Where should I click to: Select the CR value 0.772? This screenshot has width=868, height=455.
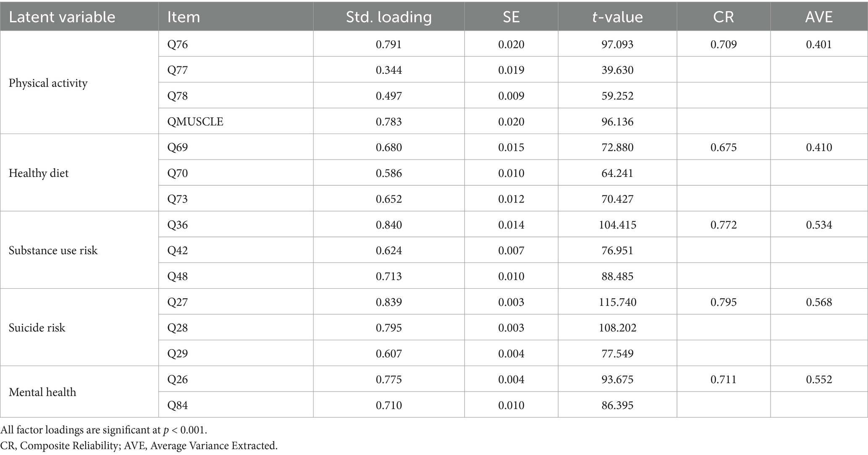[x=724, y=225]
